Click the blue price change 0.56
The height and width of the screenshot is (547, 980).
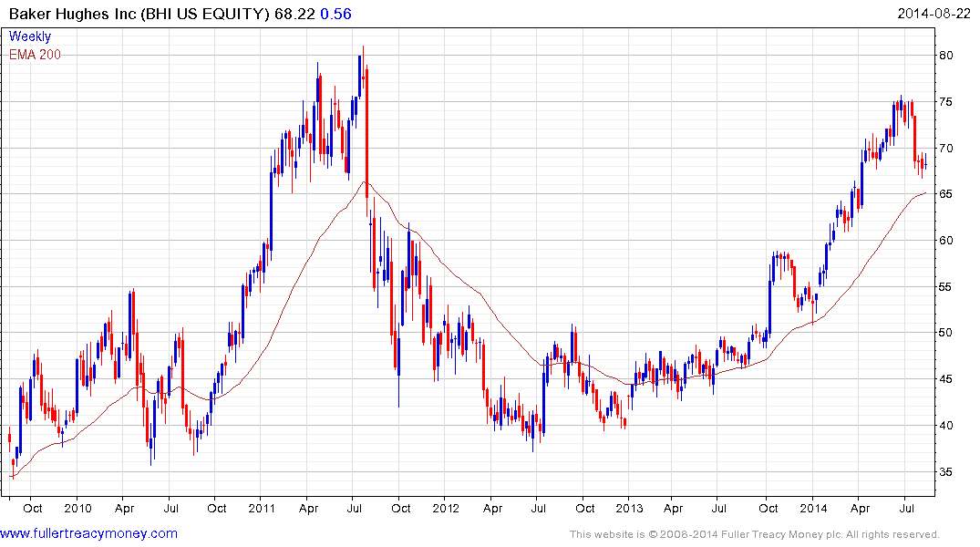335,14
